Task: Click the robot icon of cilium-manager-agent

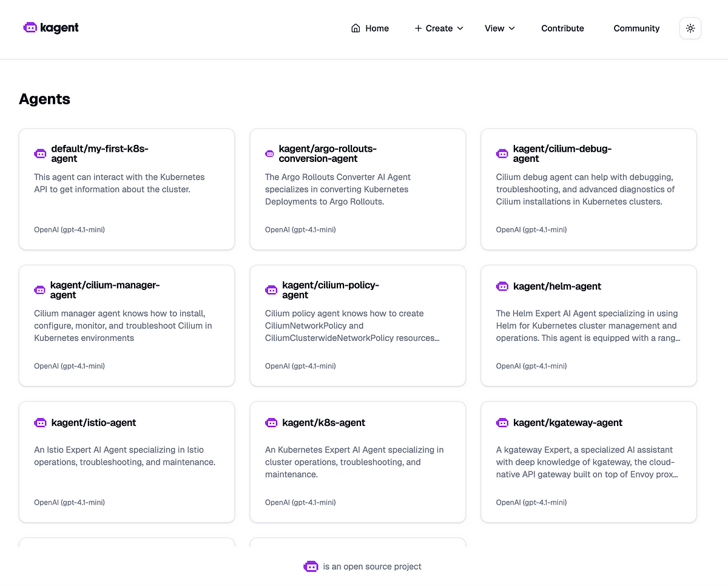Action: pyautogui.click(x=40, y=290)
